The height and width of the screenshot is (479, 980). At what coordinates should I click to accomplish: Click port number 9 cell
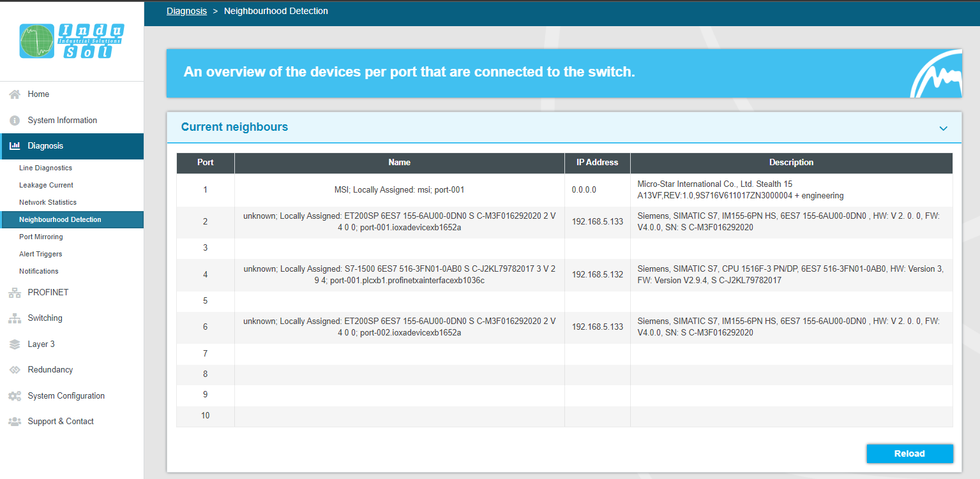click(x=206, y=395)
